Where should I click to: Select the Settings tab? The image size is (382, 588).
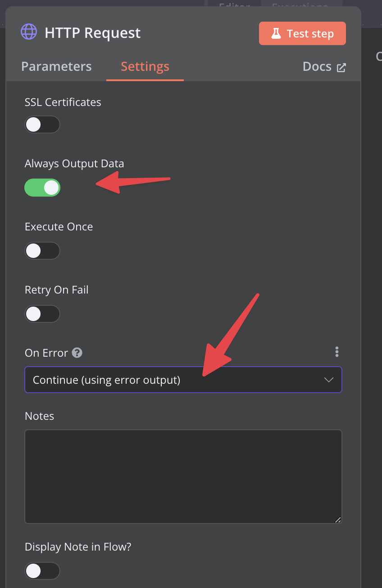tap(145, 66)
